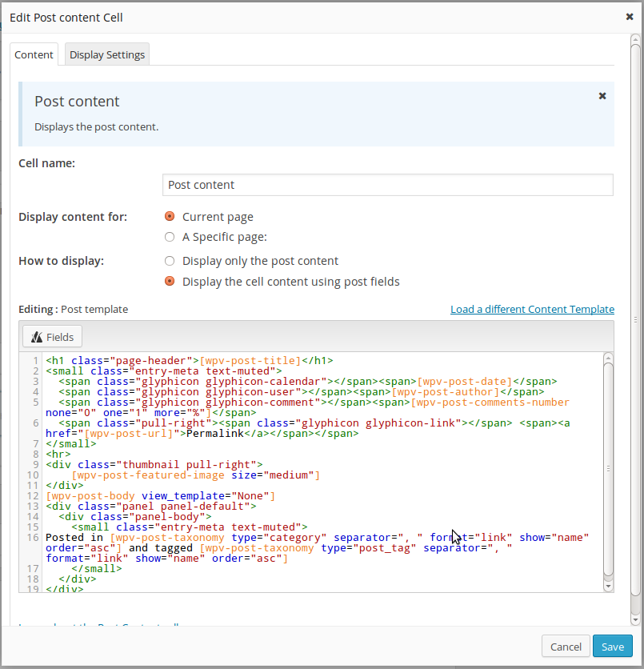This screenshot has height=669, width=644.
Task: Click the Save button
Action: coord(613,647)
